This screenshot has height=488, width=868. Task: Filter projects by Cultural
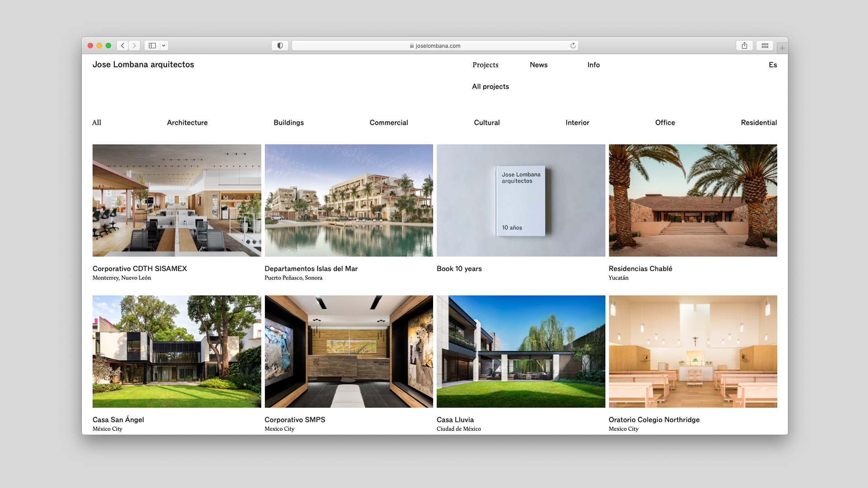click(x=487, y=123)
